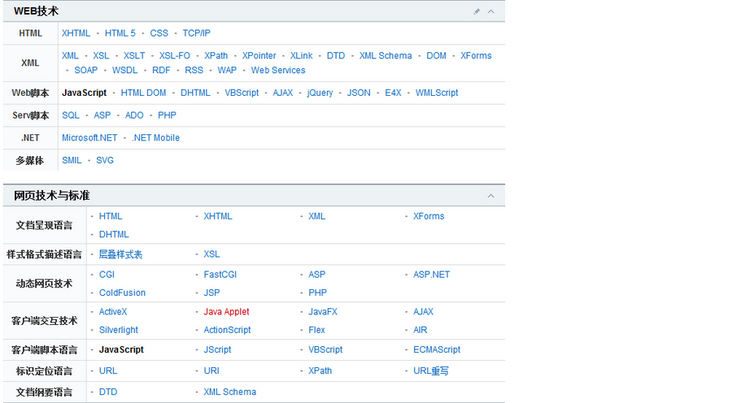Click the red Java Applet link

[x=227, y=312]
